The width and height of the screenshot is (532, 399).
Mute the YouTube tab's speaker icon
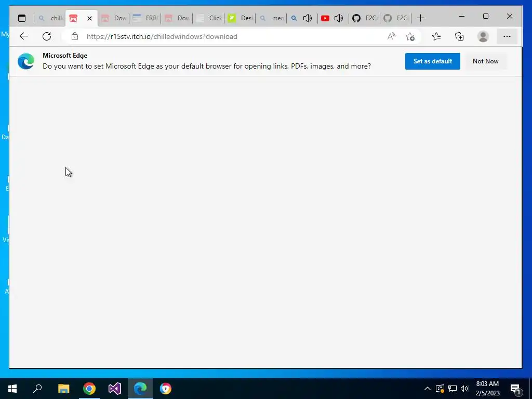(x=339, y=18)
